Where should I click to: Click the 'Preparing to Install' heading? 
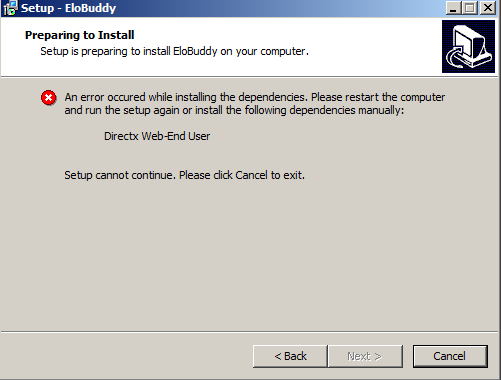80,35
